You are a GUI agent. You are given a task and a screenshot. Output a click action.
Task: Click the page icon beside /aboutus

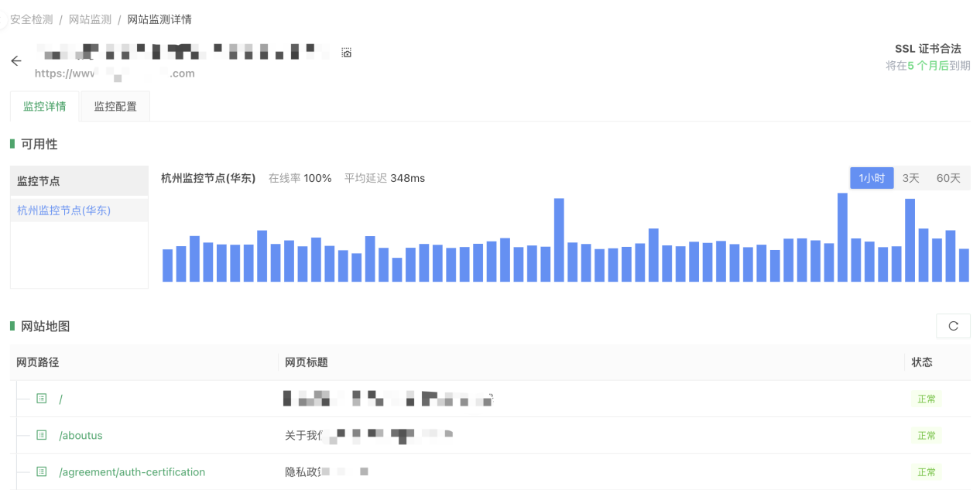coord(42,435)
